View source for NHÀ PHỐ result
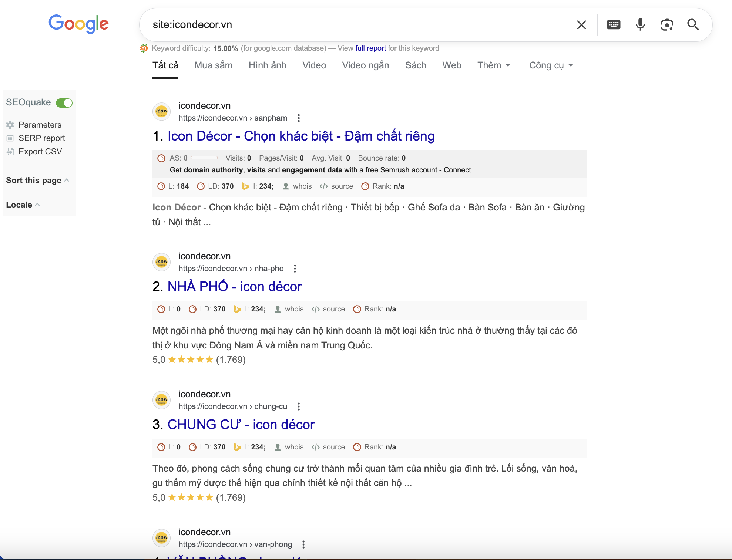Screen dimensions: 732x560 tap(328, 309)
